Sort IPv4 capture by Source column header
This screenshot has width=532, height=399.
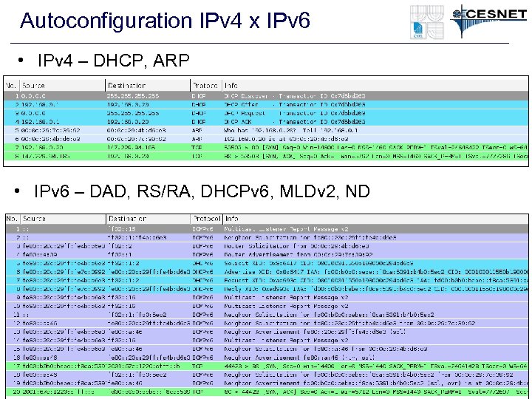point(62,86)
